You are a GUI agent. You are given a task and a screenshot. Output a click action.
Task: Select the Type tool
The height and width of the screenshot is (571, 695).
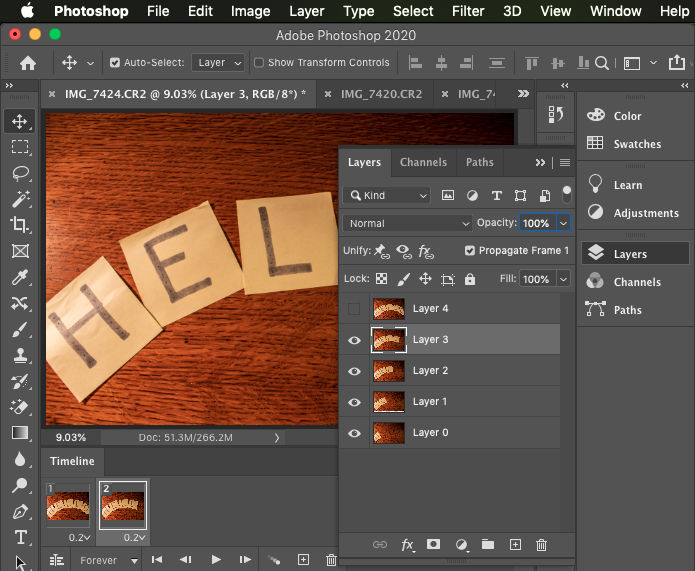[x=19, y=537]
